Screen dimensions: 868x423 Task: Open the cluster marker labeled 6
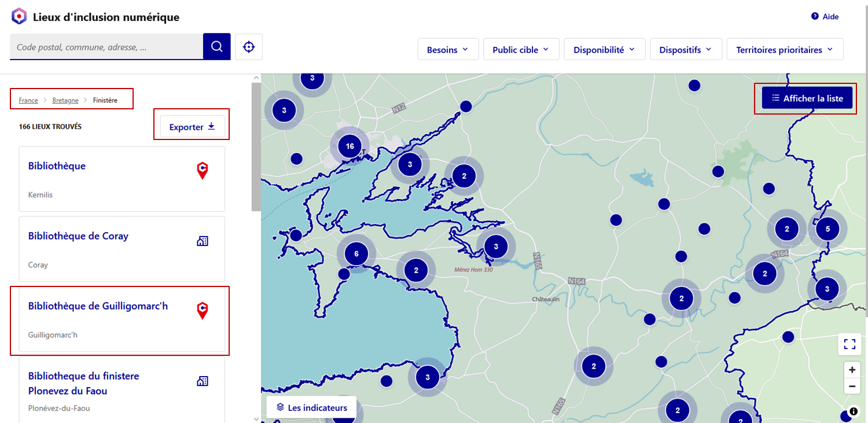pyautogui.click(x=356, y=253)
